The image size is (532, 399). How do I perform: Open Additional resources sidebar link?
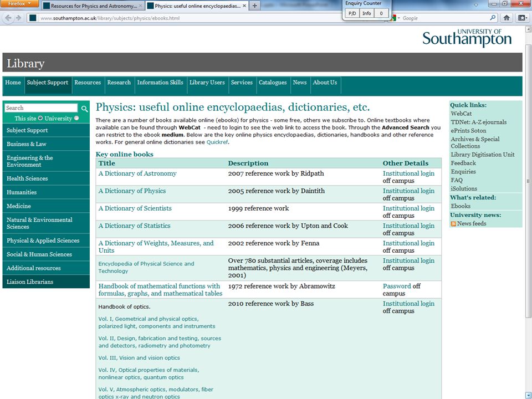point(46,268)
